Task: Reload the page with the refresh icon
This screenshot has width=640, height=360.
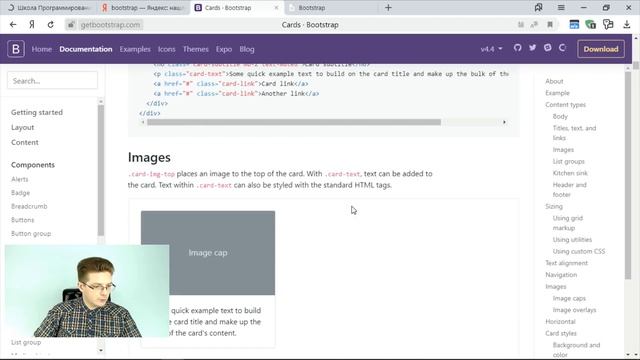Action: point(51,24)
